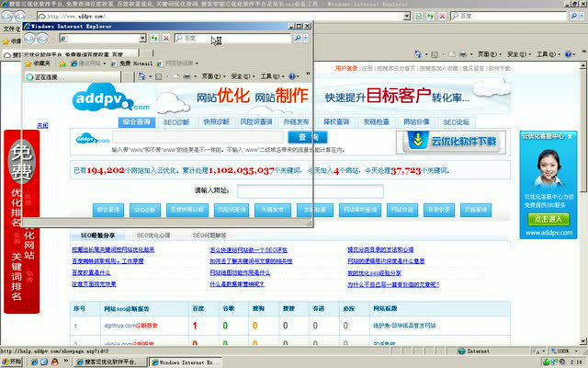Click help icon in front window command bar
The width and height of the screenshot is (588, 368).
[x=292, y=76]
